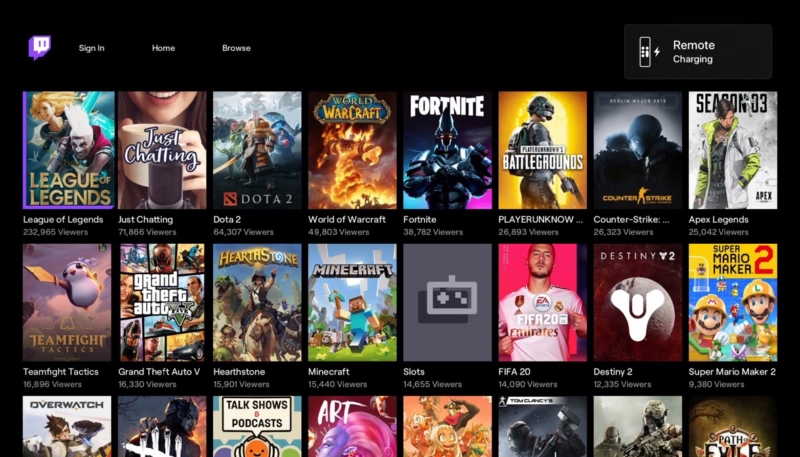Click the Fortnite title label
The image size is (800, 457).
point(420,220)
